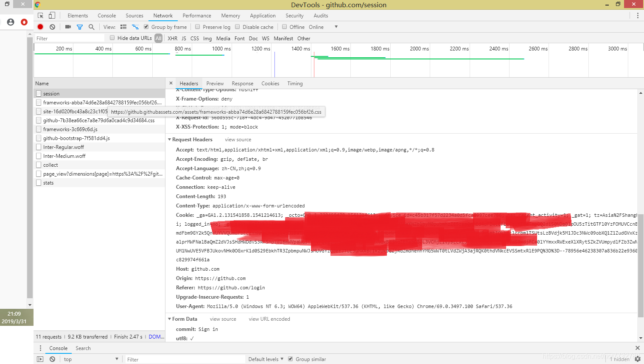Open Default levels dropdown
This screenshot has width=644, height=364.
(x=266, y=359)
